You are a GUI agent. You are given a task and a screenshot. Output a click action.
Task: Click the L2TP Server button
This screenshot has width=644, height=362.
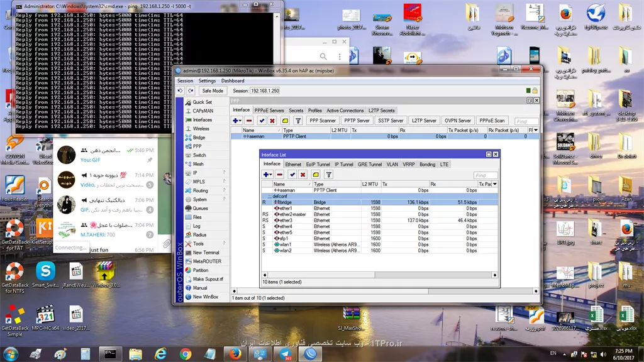click(x=424, y=121)
